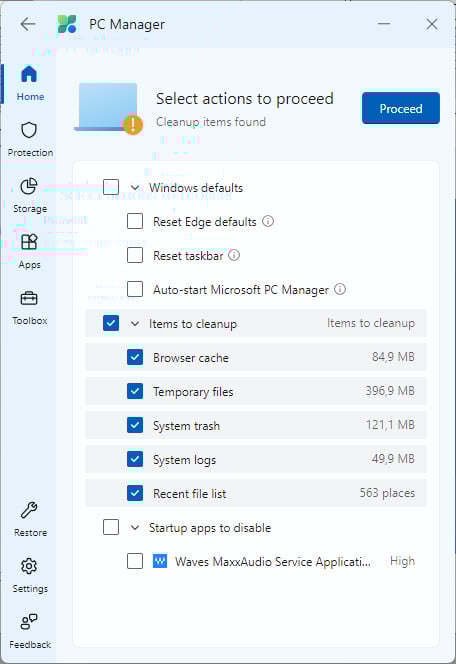456x664 pixels.
Task: Open the Apps grid icon
Action: [29, 242]
